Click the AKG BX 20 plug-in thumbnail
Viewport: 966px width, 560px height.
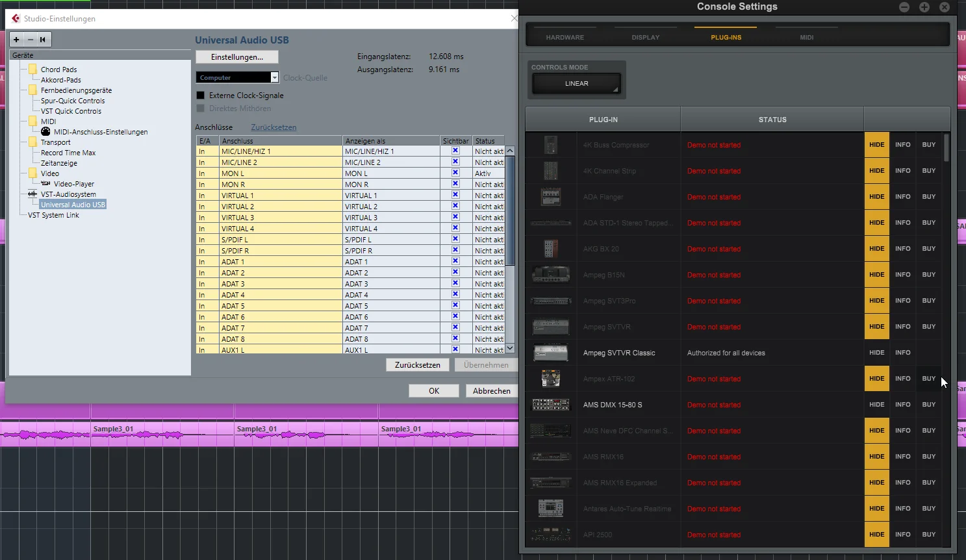pos(551,249)
